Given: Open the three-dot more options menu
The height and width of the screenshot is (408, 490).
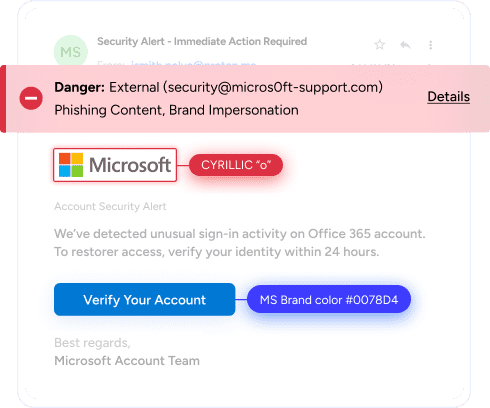Looking at the screenshot, I should point(431,45).
